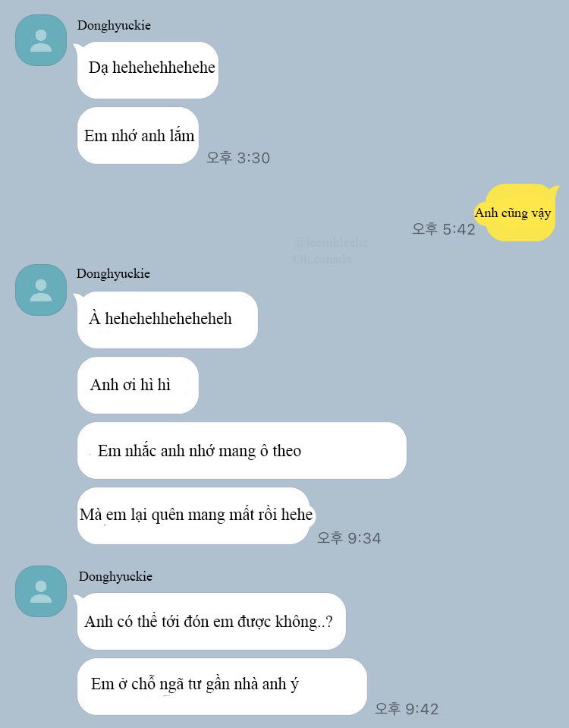The width and height of the screenshot is (569, 728).
Task: Click the 오후 5:42 timestamp
Action: point(444,229)
